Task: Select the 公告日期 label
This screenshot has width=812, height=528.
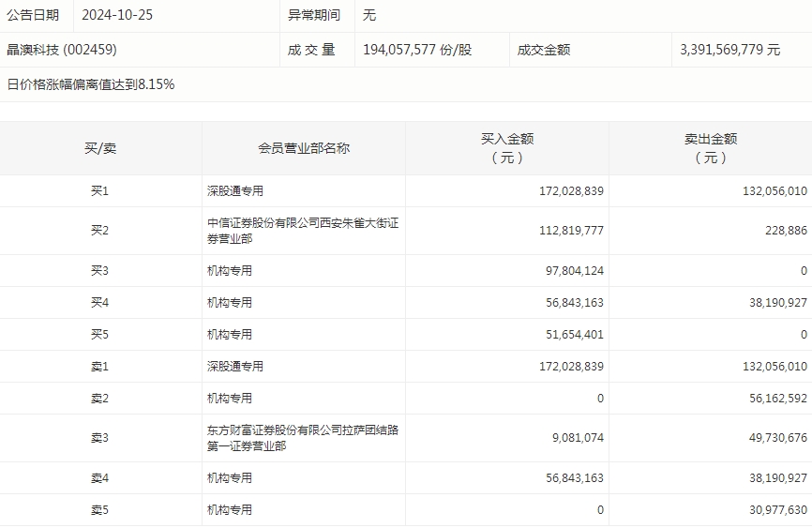Action: pos(33,15)
